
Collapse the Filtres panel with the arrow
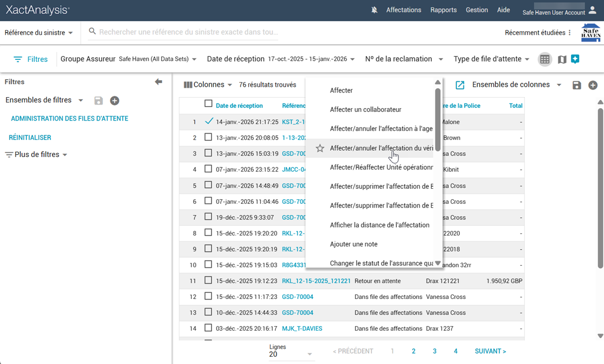159,82
